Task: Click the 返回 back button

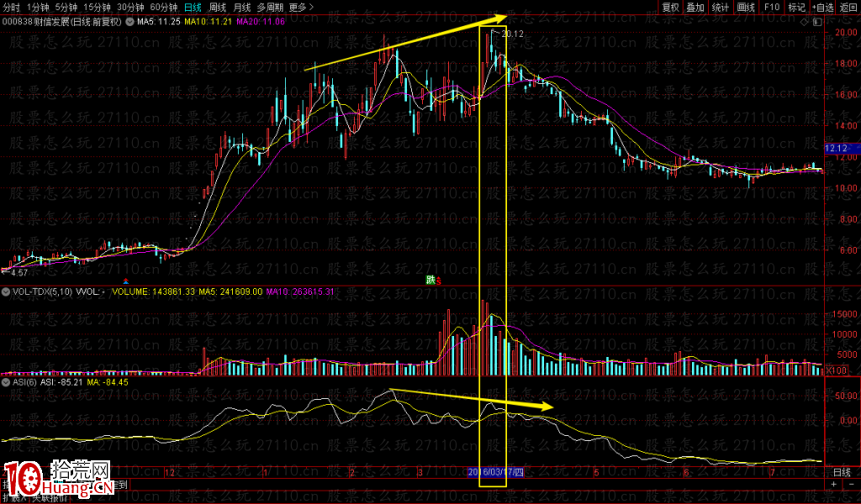Action: point(848,7)
